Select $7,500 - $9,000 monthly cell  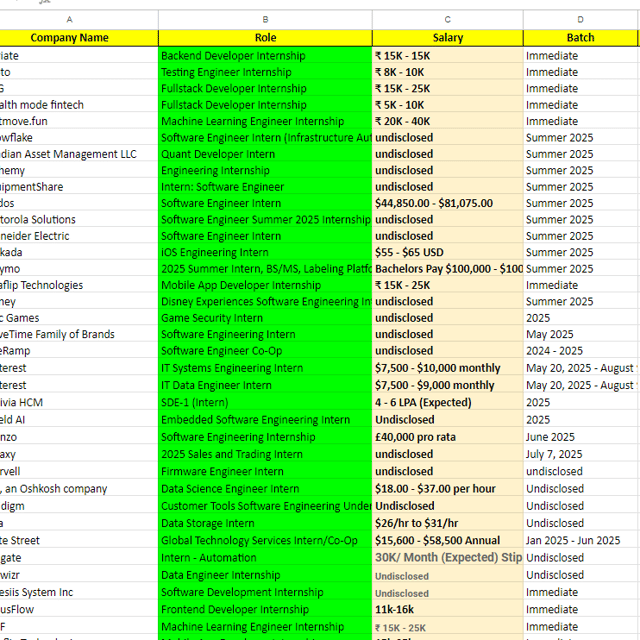coord(448,385)
